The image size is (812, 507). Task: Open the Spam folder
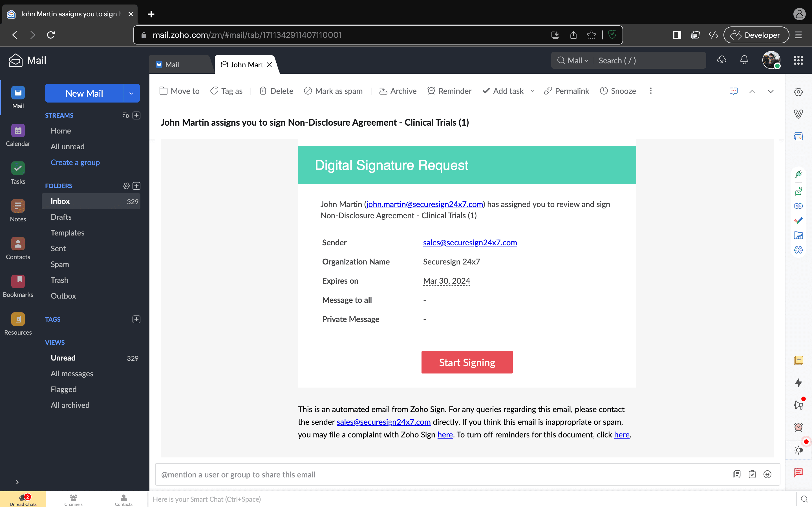tap(60, 264)
